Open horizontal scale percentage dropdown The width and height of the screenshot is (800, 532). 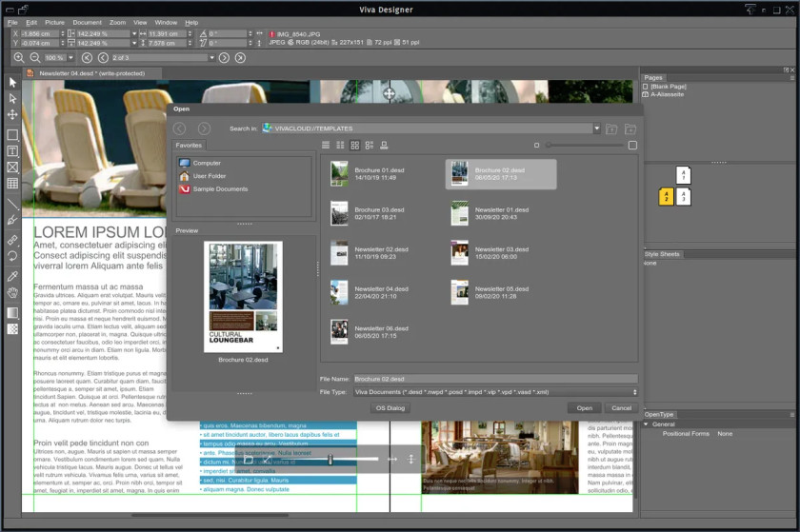point(134,34)
